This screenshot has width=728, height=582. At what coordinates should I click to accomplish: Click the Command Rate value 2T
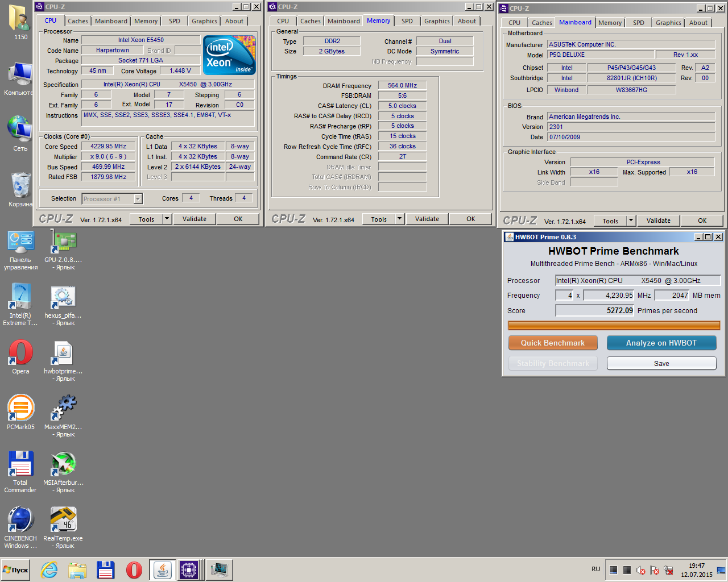click(x=403, y=156)
